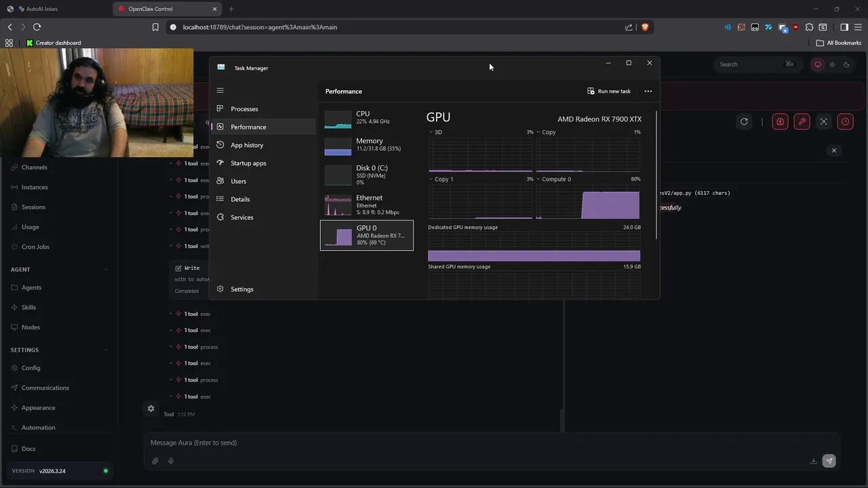Open the 3D engine graph dropdown

[x=436, y=132]
